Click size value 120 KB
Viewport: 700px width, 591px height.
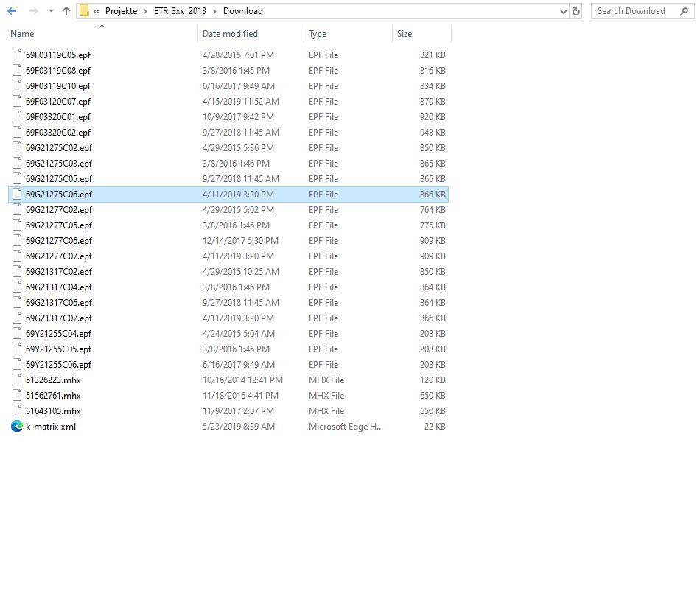tap(433, 380)
